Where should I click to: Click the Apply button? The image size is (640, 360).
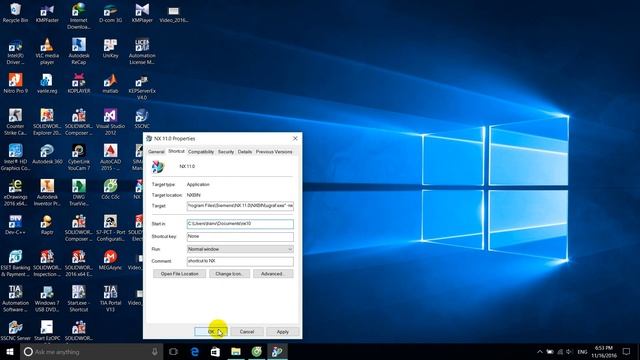[x=282, y=331]
